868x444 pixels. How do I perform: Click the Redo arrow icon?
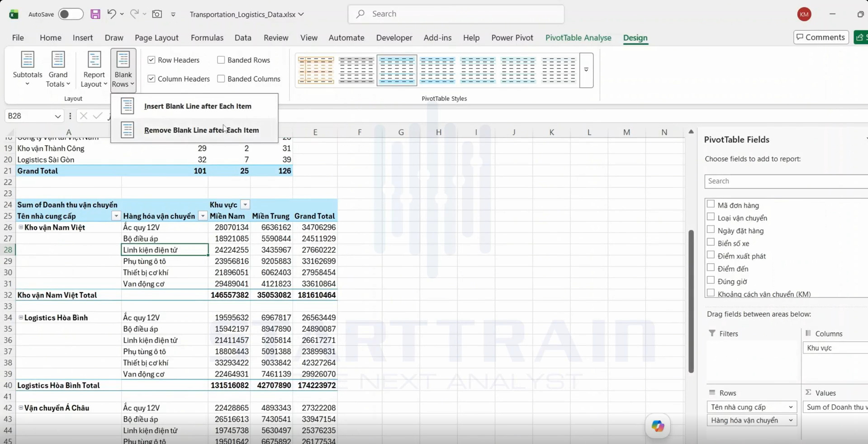134,14
